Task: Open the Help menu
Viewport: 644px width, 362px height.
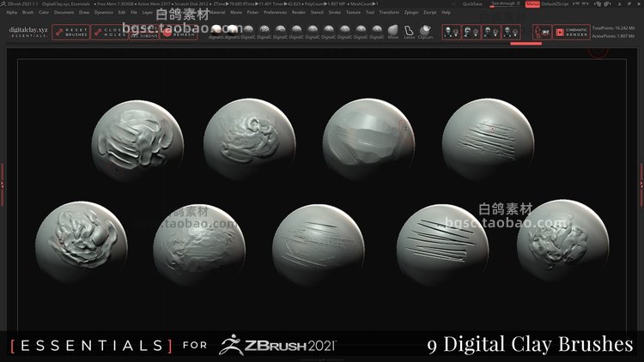Action: 446,12
